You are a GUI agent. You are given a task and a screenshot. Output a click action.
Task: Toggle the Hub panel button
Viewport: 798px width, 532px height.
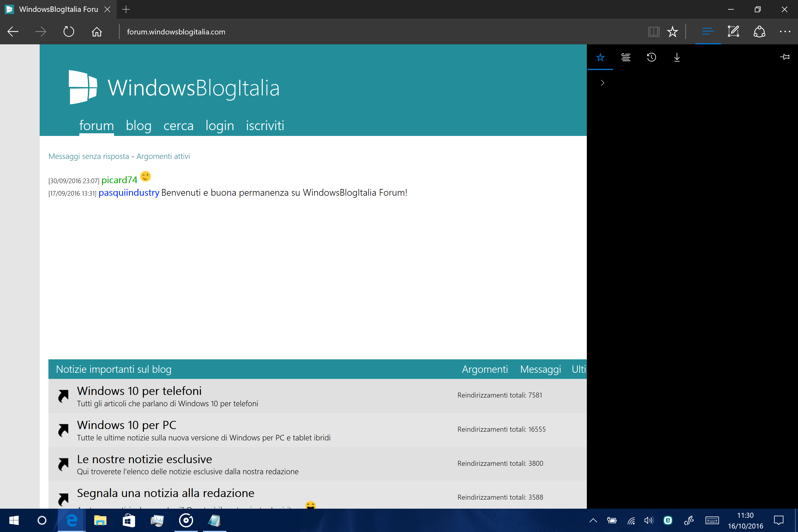coord(708,32)
